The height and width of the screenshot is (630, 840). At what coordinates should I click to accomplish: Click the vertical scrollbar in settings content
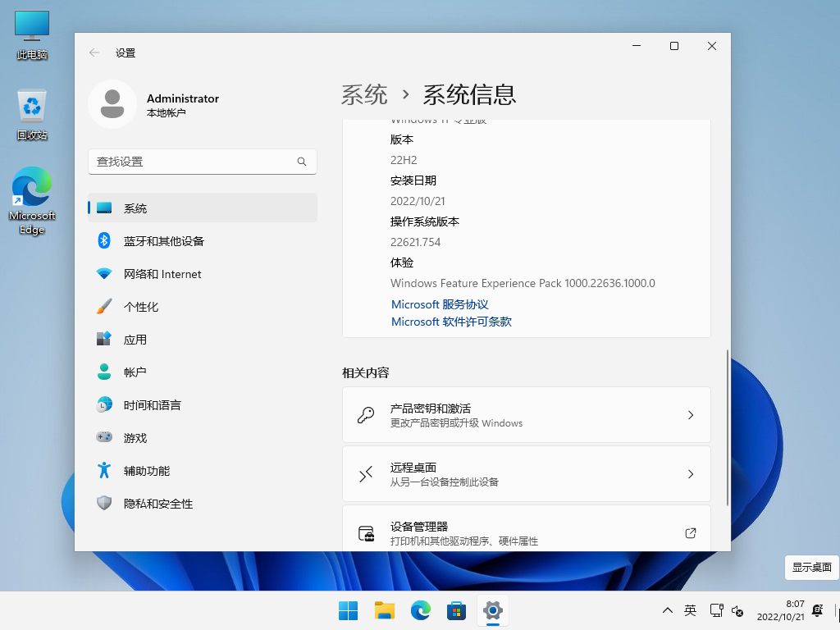coord(727,427)
